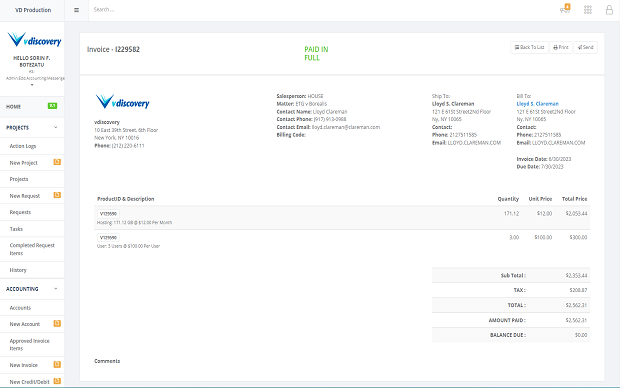Image resolution: width=620 pixels, height=388 pixels.
Task: Open Requests menu item
Action: pos(20,212)
